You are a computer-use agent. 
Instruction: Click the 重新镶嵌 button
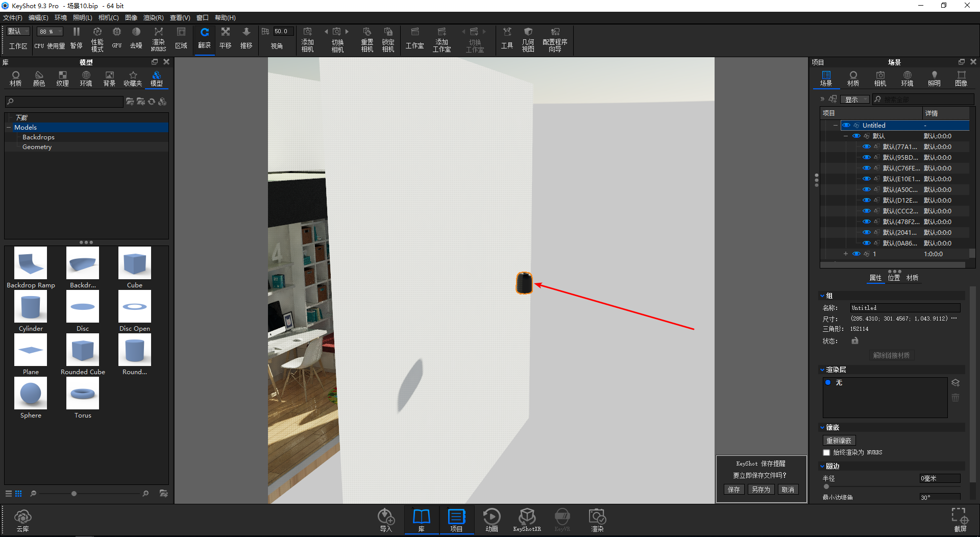pyautogui.click(x=839, y=441)
